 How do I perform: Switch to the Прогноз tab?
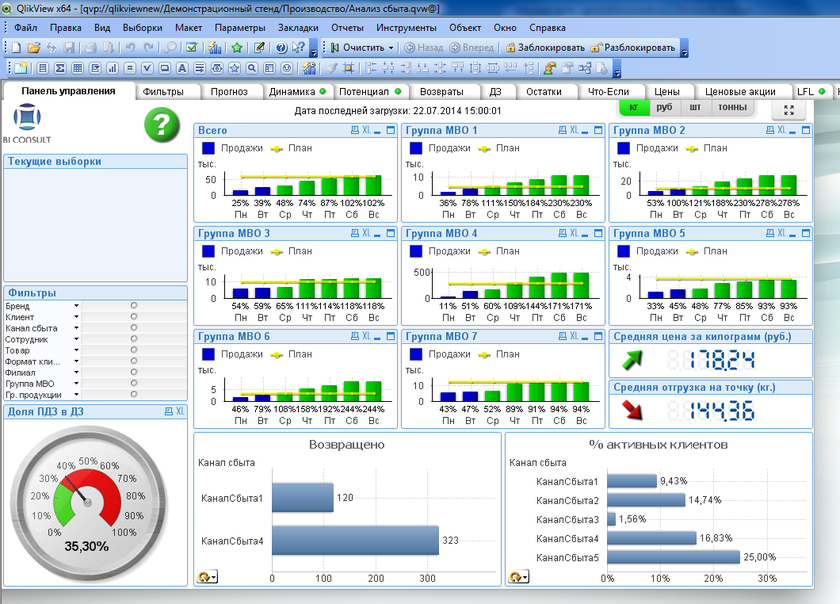click(229, 91)
